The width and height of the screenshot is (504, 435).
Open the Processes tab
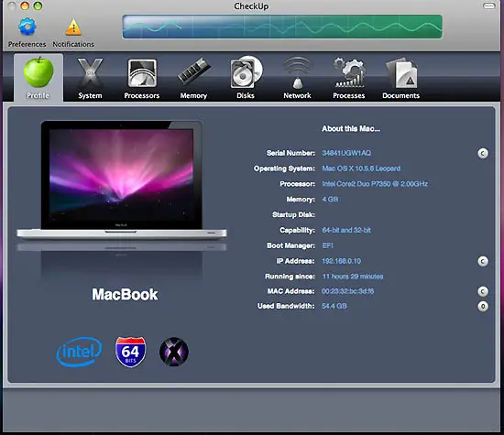349,78
